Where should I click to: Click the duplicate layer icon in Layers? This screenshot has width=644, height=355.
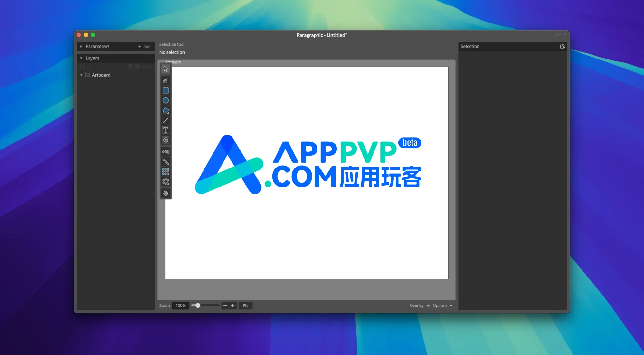pyautogui.click(x=82, y=67)
